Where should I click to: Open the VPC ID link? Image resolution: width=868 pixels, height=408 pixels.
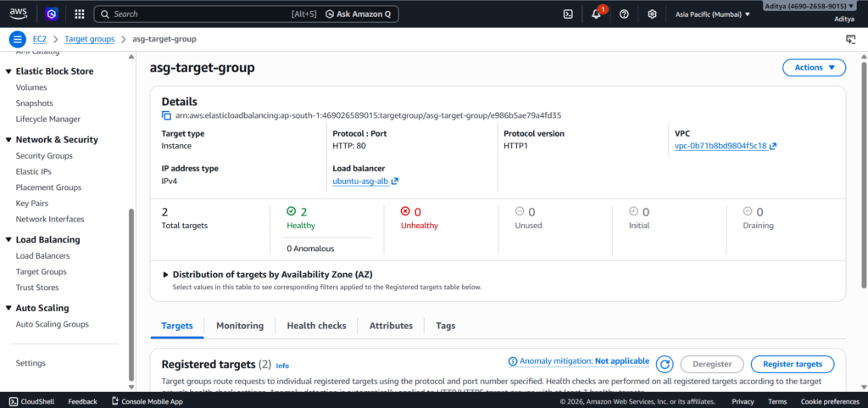tap(721, 146)
